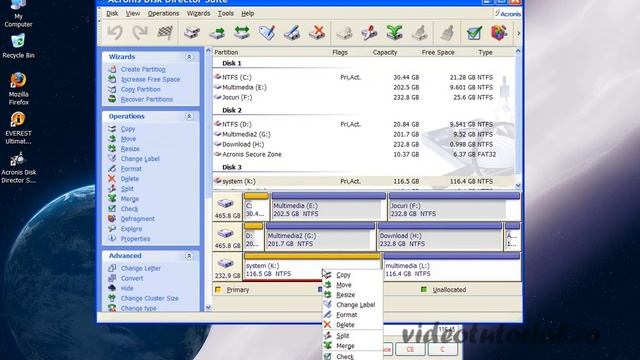Click Create Partition in the Wizards panel
Screen dimensions: 640x360
coord(143,69)
